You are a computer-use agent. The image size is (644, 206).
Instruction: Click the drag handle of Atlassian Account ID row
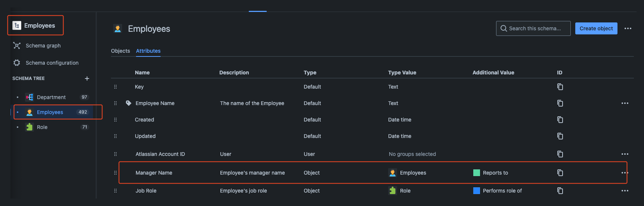coord(115,154)
